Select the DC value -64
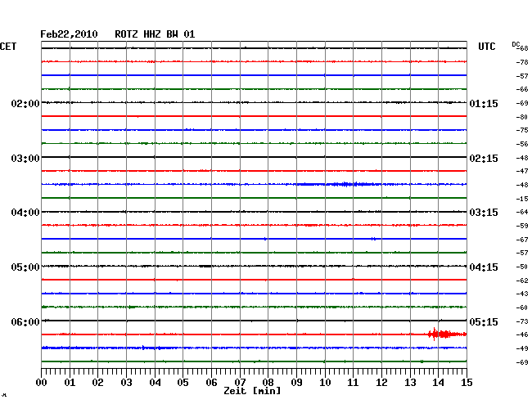Screen dimensions: 532x404 [x=522, y=212]
